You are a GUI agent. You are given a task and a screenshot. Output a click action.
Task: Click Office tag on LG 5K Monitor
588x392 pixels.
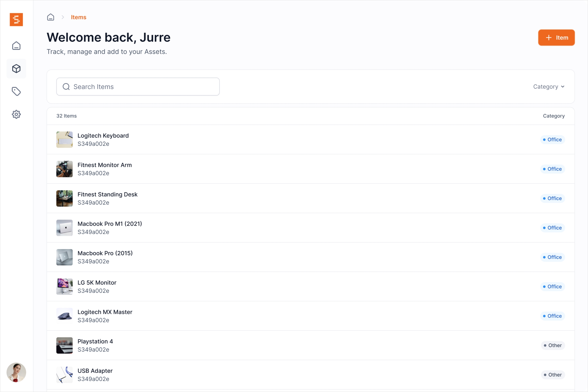[x=552, y=287]
